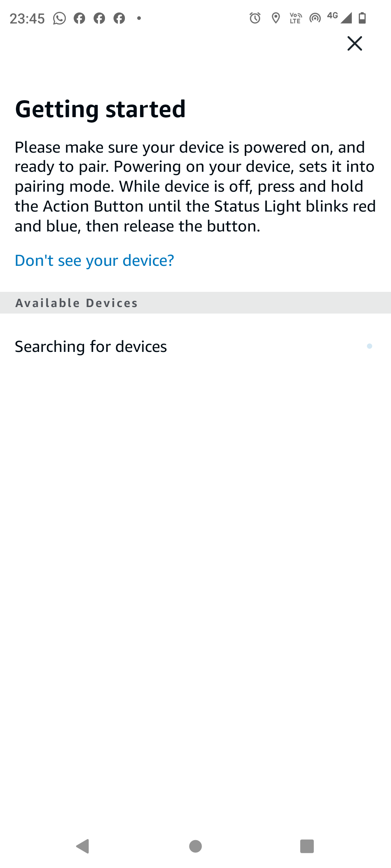This screenshot has height=868, width=391.
Task: Tap "Don't see your device?" link
Action: point(94,260)
